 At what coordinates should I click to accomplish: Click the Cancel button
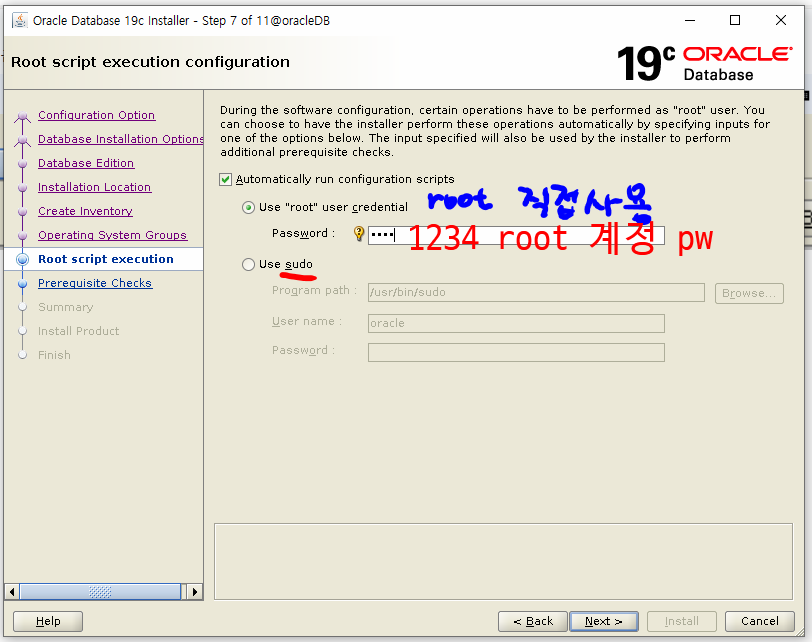(759, 621)
